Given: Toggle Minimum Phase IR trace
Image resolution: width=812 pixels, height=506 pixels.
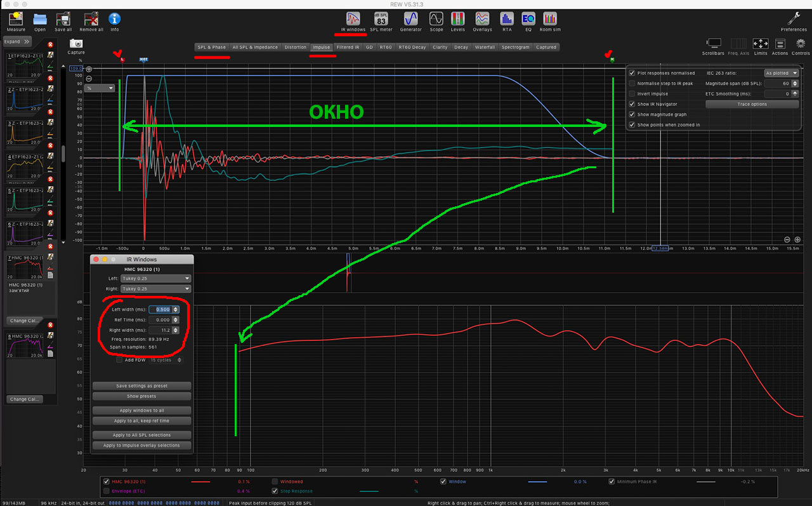Looking at the screenshot, I should (x=612, y=482).
